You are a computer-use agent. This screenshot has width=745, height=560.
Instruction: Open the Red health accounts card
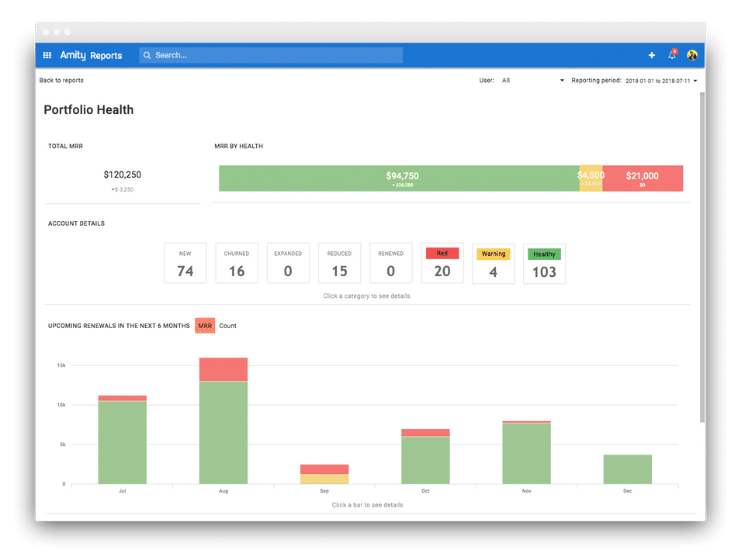point(442,263)
